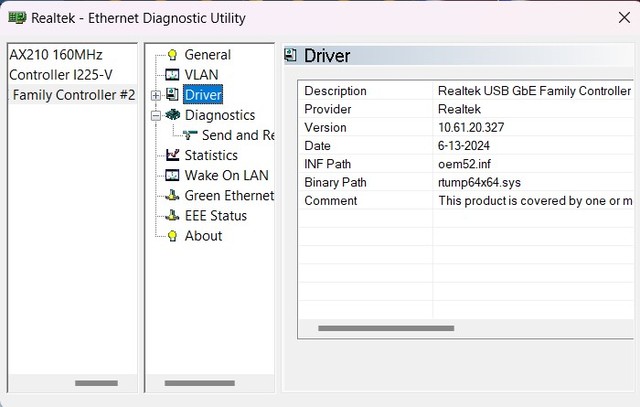The height and width of the screenshot is (407, 640).
Task: Click the rtump64x64.sys value
Action: pyautogui.click(x=479, y=182)
